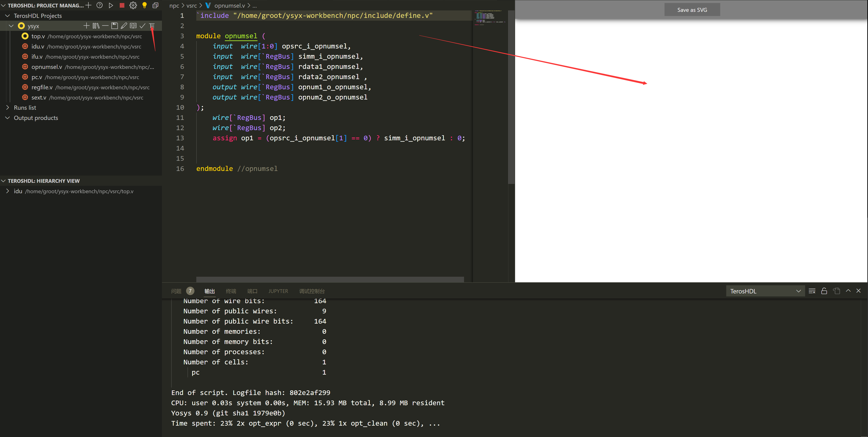Click the pencil edit icon on ysyx project
This screenshot has width=868, height=437.
coord(124,26)
